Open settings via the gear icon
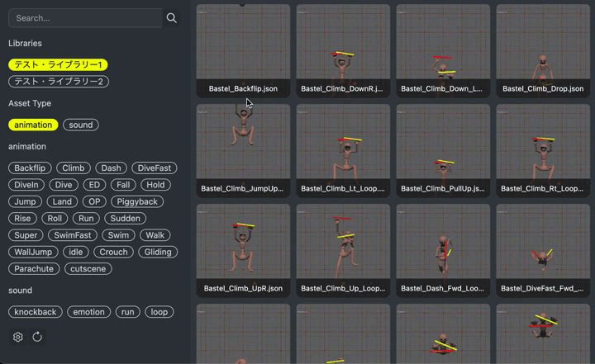 pos(18,337)
